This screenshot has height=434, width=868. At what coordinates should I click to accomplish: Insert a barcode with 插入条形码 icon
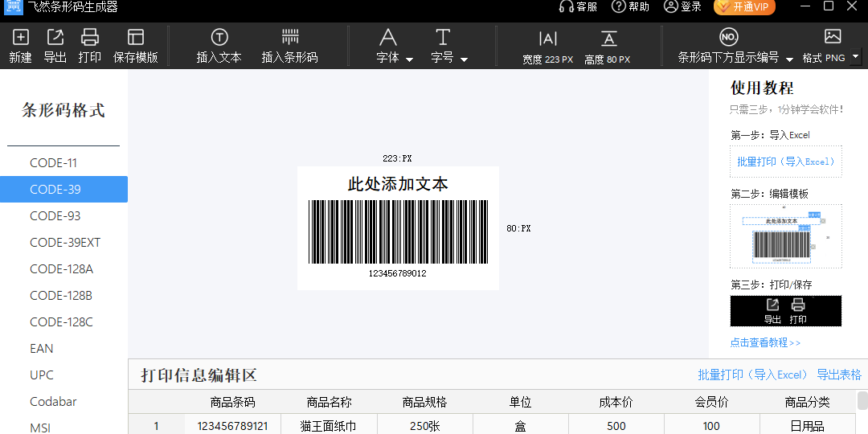290,37
